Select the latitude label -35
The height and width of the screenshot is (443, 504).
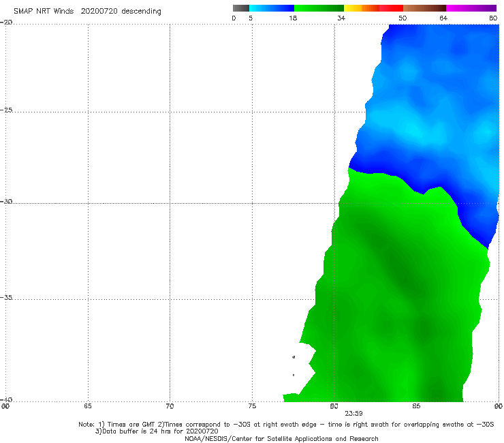point(6,297)
